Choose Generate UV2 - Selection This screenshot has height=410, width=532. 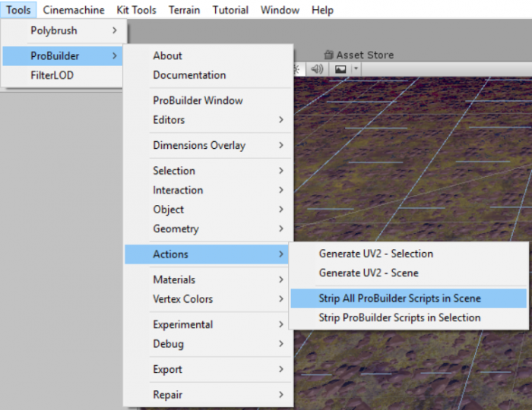(375, 254)
